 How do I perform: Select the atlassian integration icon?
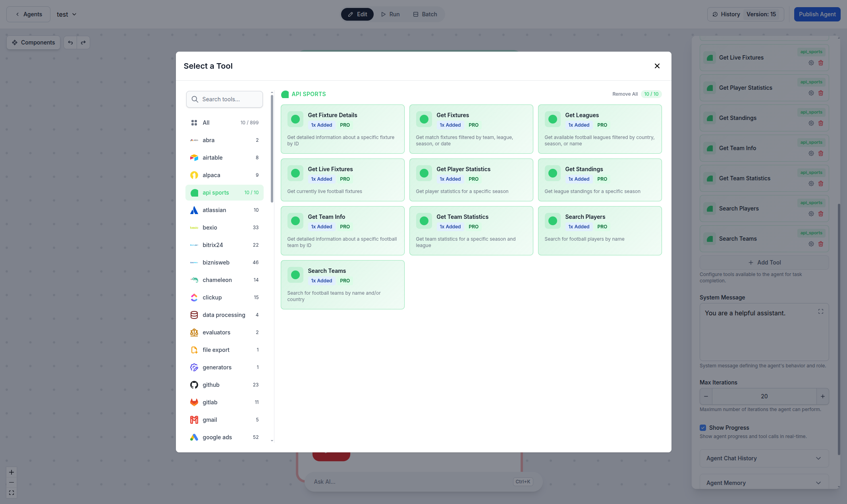pos(194,210)
